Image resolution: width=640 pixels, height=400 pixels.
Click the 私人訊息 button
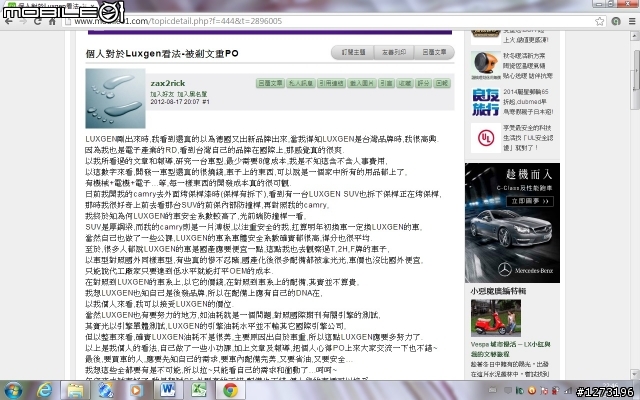coord(301,83)
